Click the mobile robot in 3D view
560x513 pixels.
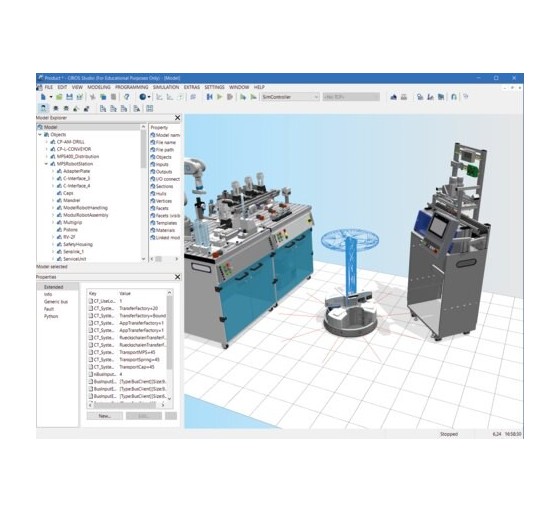pyautogui.click(x=350, y=313)
